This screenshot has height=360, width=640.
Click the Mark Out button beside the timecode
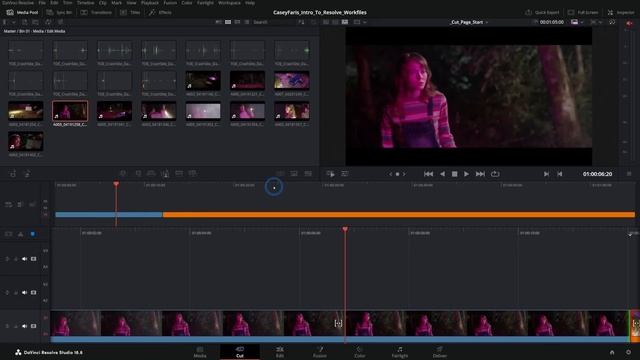560,174
